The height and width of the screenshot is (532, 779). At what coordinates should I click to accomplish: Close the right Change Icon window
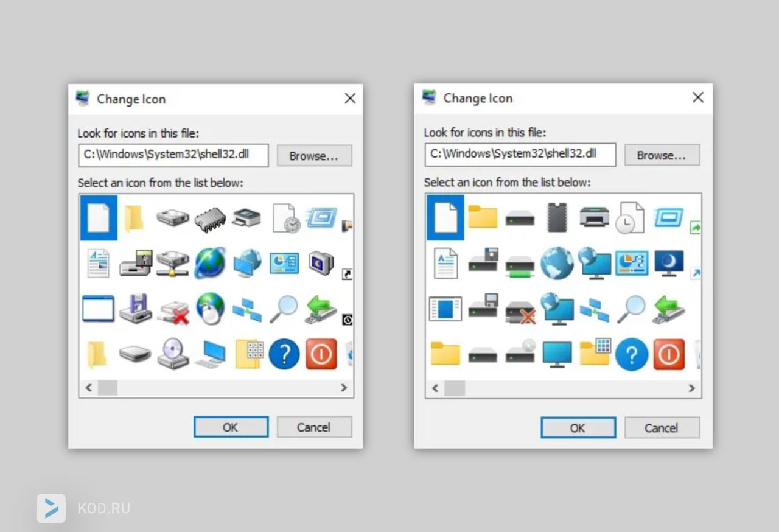click(x=698, y=97)
